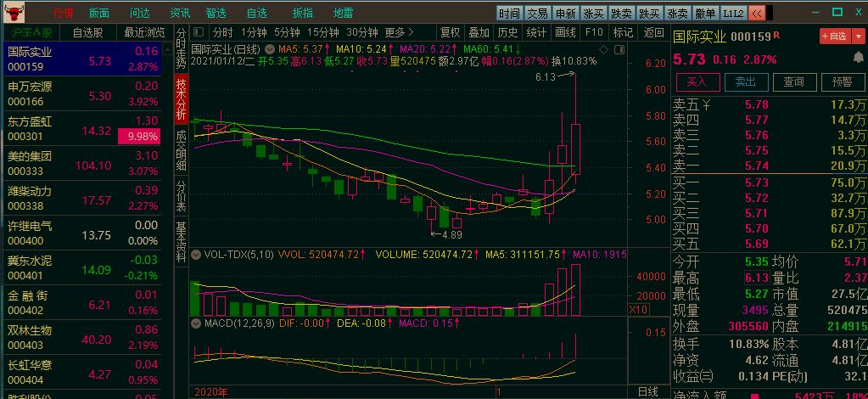
Task: Select 美的集团 000333 in stock list
Action: click(x=83, y=164)
